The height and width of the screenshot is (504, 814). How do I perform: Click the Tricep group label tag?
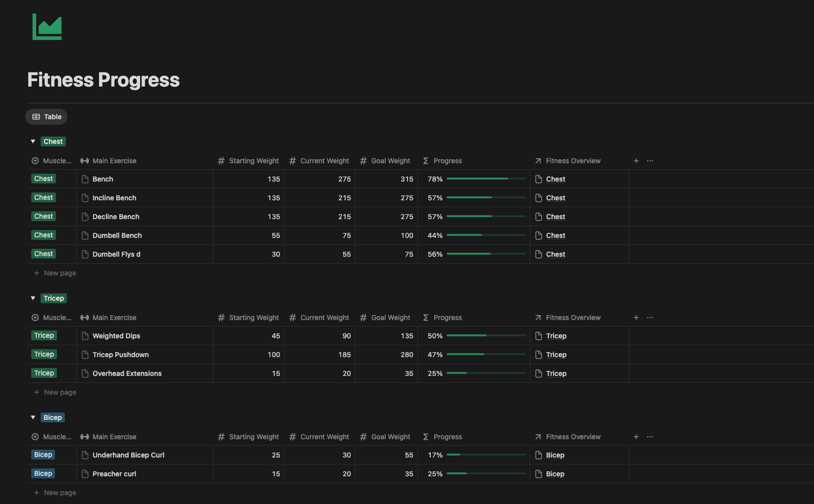(x=54, y=298)
